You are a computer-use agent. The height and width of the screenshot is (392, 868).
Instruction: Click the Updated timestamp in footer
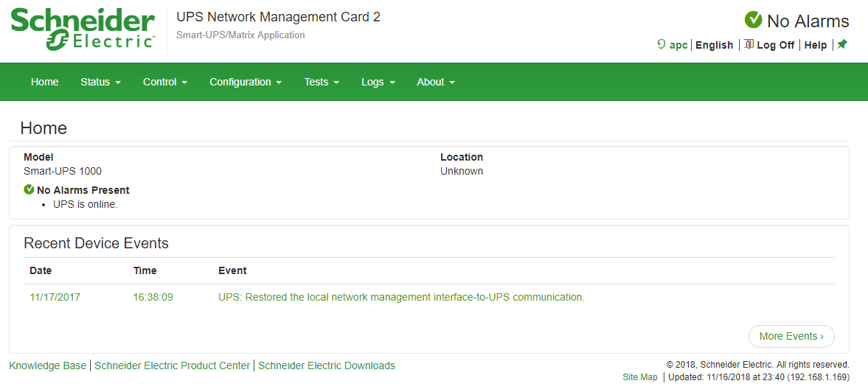coord(759,377)
